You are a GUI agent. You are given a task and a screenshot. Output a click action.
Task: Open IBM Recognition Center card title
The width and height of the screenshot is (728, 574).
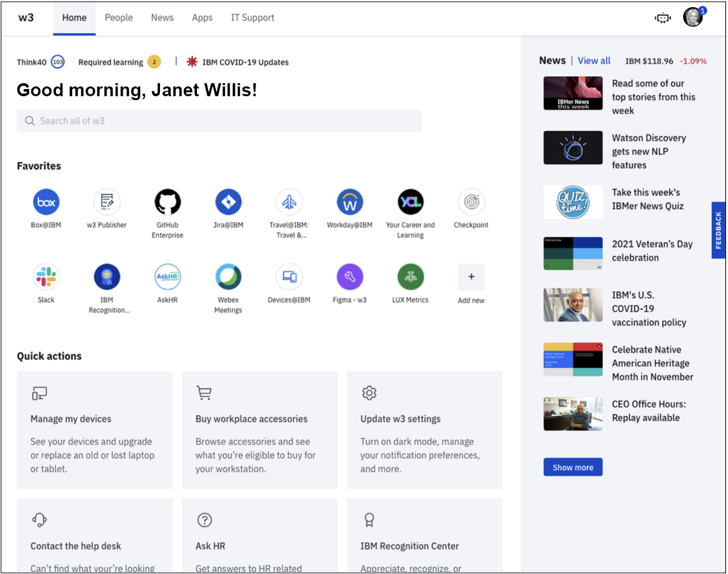pos(409,546)
